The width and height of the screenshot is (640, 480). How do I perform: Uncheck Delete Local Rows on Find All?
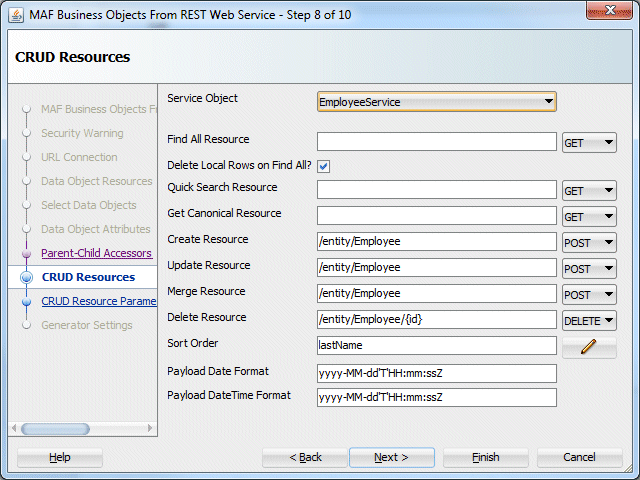[x=324, y=166]
